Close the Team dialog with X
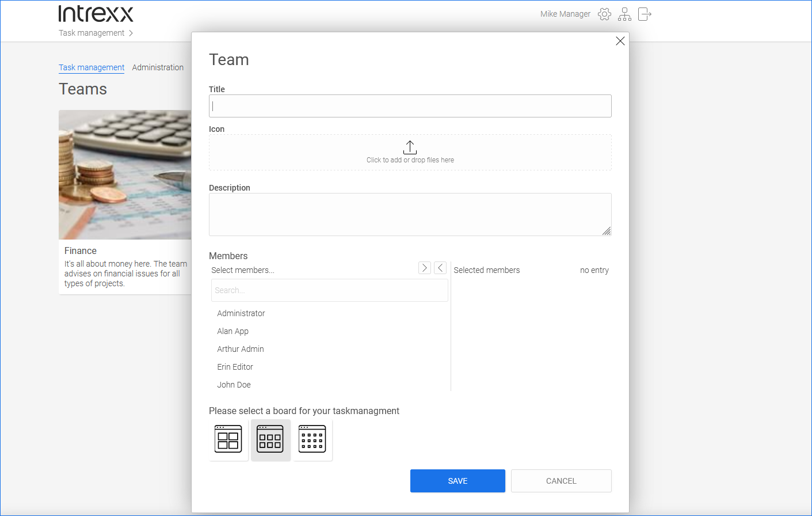 click(x=620, y=41)
